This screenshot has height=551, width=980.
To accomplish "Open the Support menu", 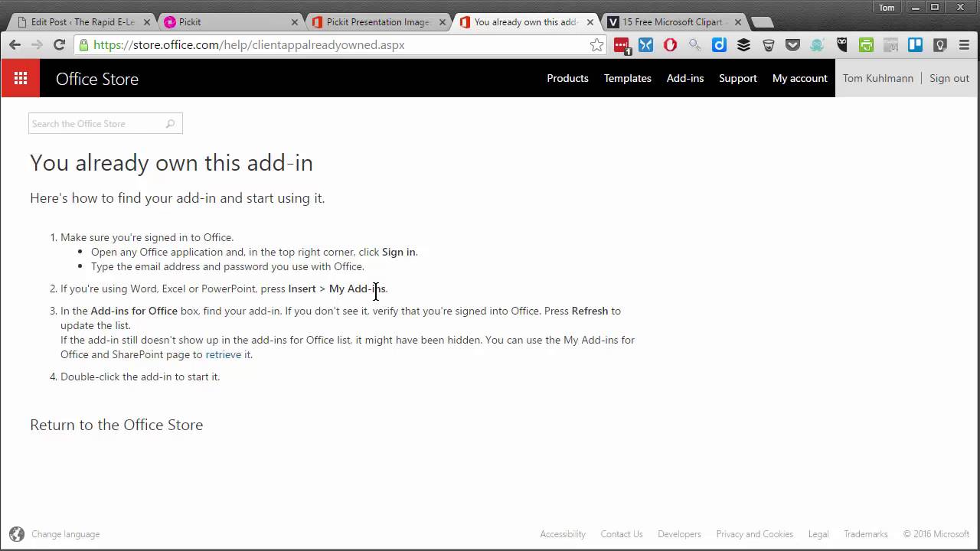I will click(x=737, y=78).
